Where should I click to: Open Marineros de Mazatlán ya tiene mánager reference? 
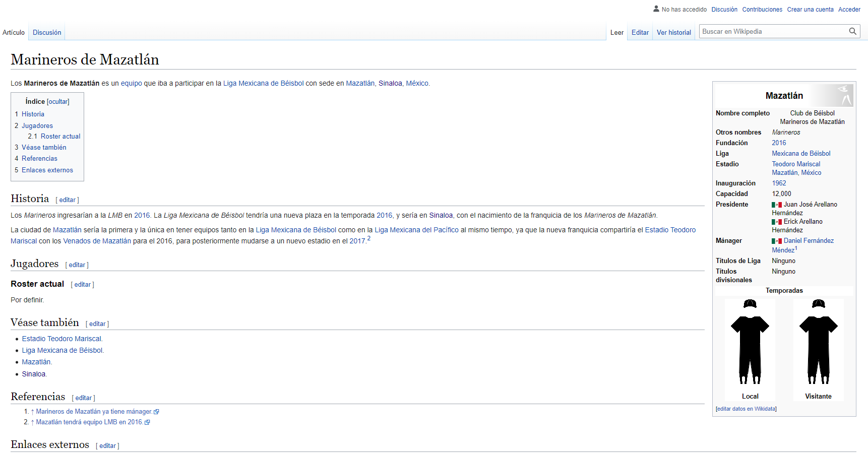pos(94,412)
